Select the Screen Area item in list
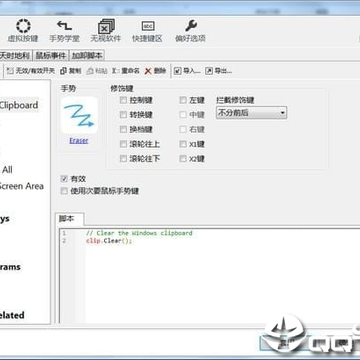Image resolution: width=360 pixels, height=360 pixels. click(22, 186)
